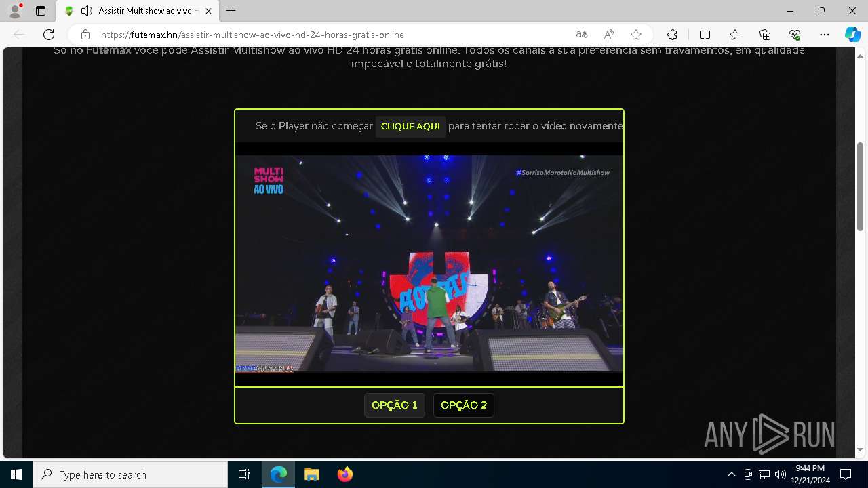
Task: Close the Assistir Multishow tab
Action: (x=208, y=11)
